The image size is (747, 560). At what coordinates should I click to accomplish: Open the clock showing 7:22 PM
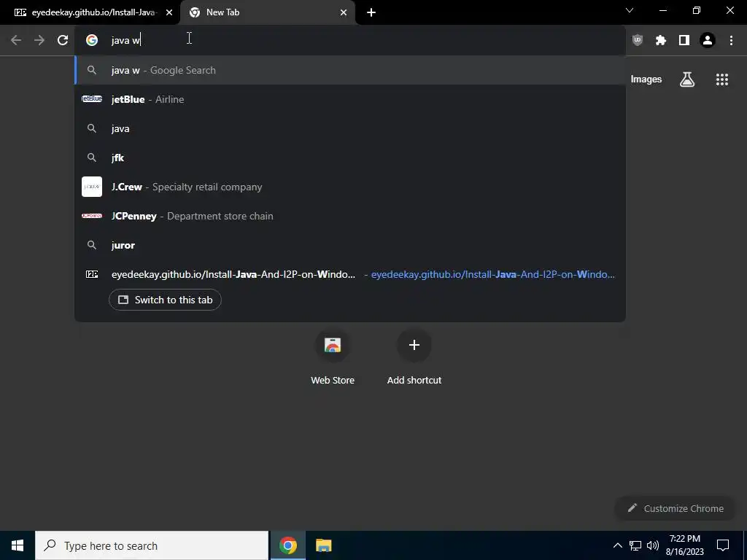point(684,545)
